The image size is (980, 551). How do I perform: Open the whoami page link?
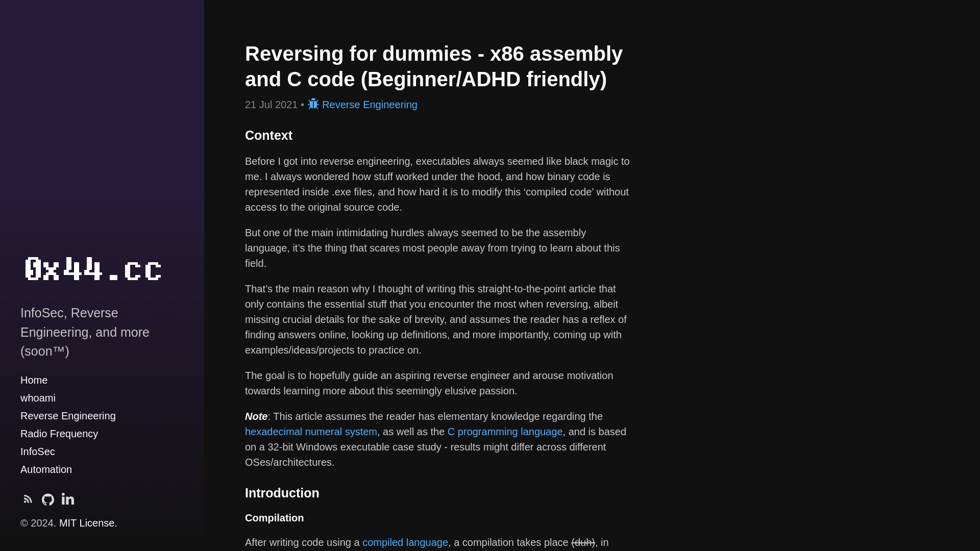[38, 397]
